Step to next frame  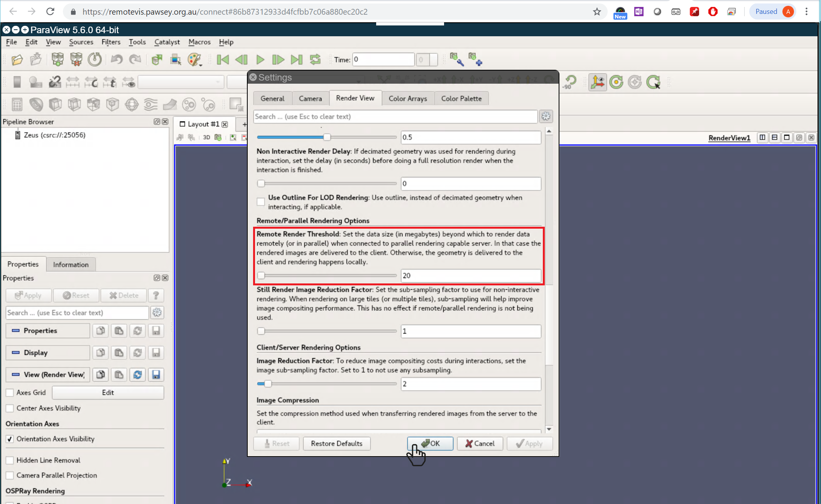tap(278, 60)
